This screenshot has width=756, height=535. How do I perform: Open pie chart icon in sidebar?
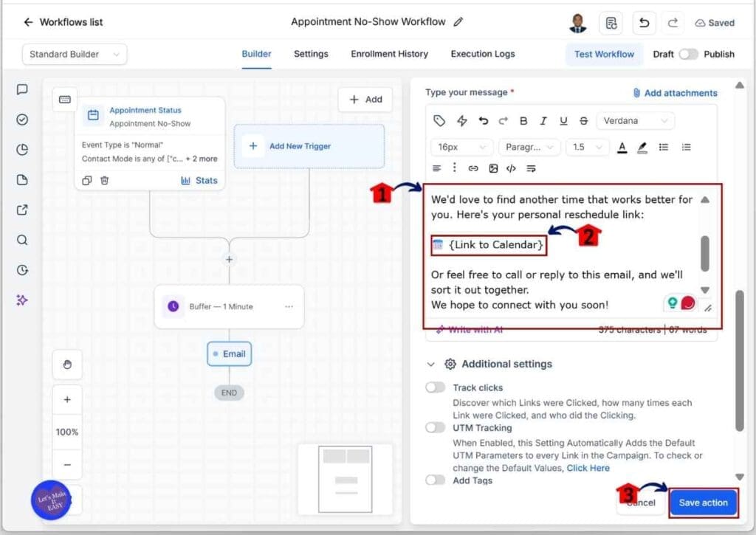22,149
